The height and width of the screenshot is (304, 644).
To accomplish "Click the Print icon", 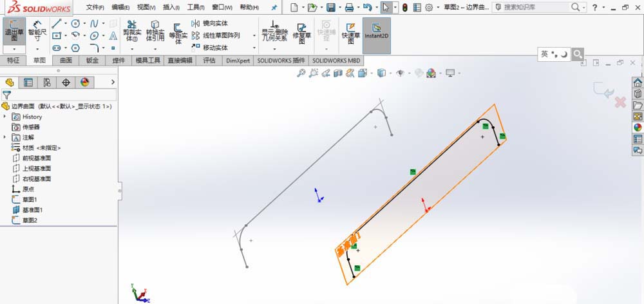I will [x=349, y=7].
